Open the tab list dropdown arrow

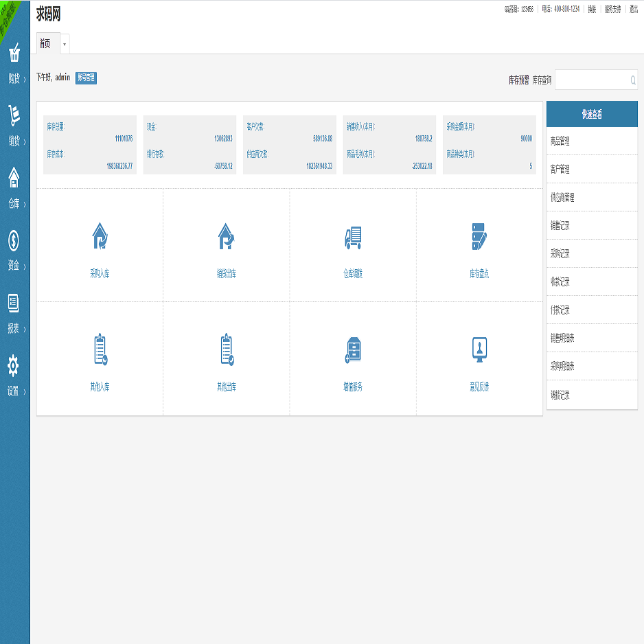click(x=65, y=44)
